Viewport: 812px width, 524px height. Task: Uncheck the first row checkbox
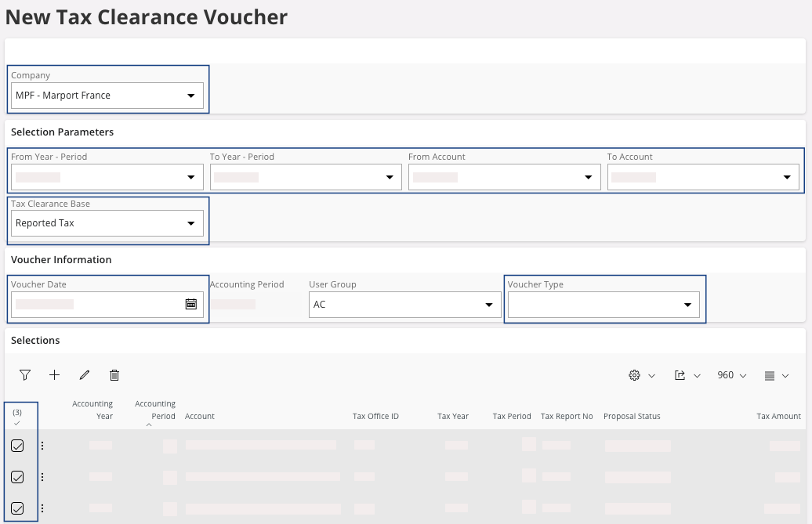pos(17,446)
